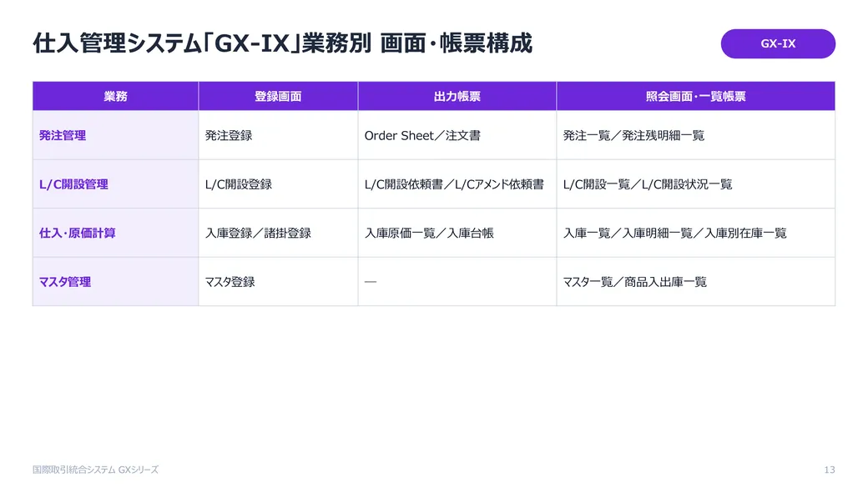Select the マスタ管理 row label
This screenshot has height=488, width=868.
click(x=116, y=282)
